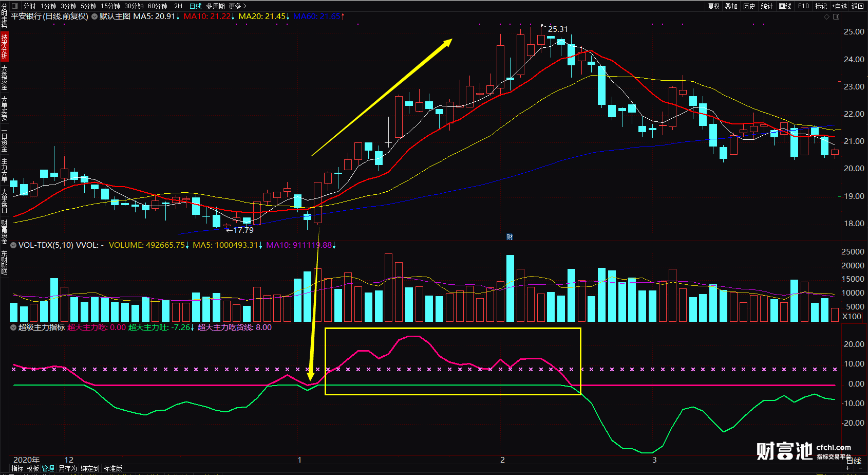
Task: Click 标准版 in the bottom toolbar
Action: pos(112,468)
